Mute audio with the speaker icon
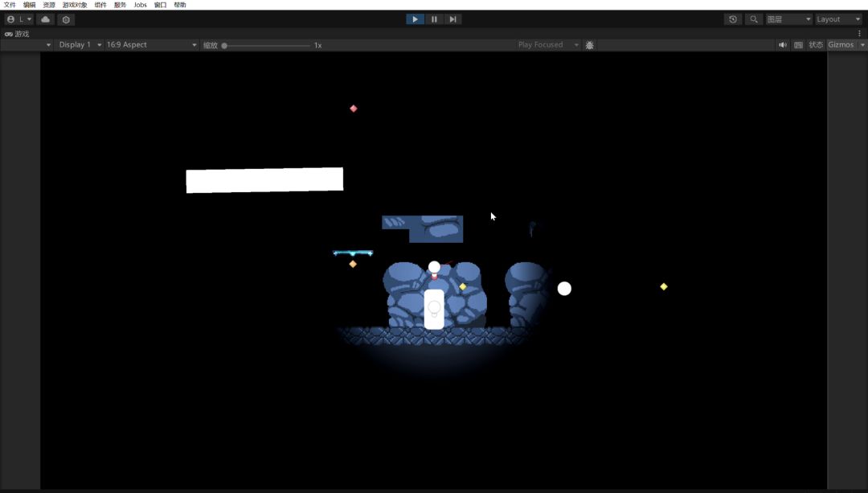The image size is (868, 493). coord(782,45)
